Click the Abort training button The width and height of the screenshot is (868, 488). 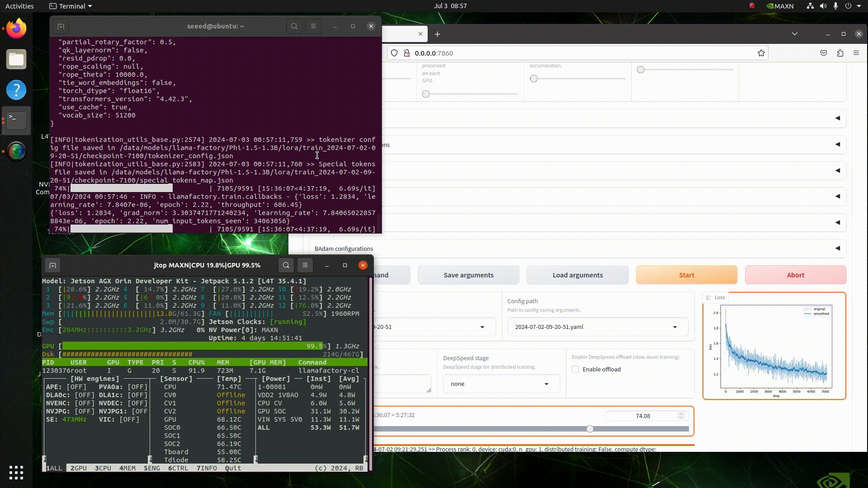point(795,275)
